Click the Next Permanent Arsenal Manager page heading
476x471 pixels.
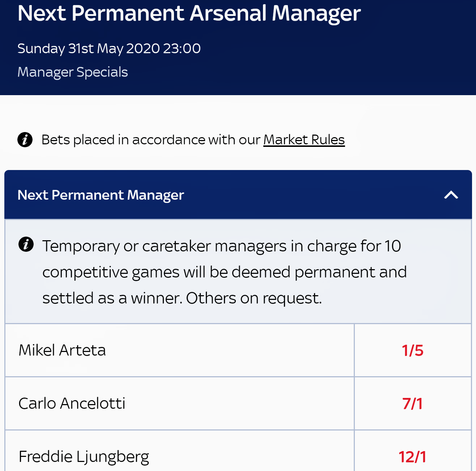[189, 13]
